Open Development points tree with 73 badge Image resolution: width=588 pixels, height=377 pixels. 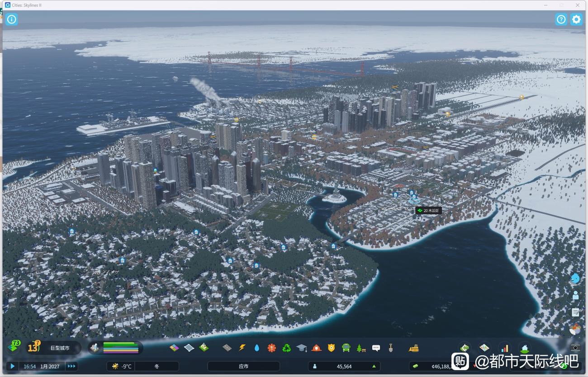14,347
